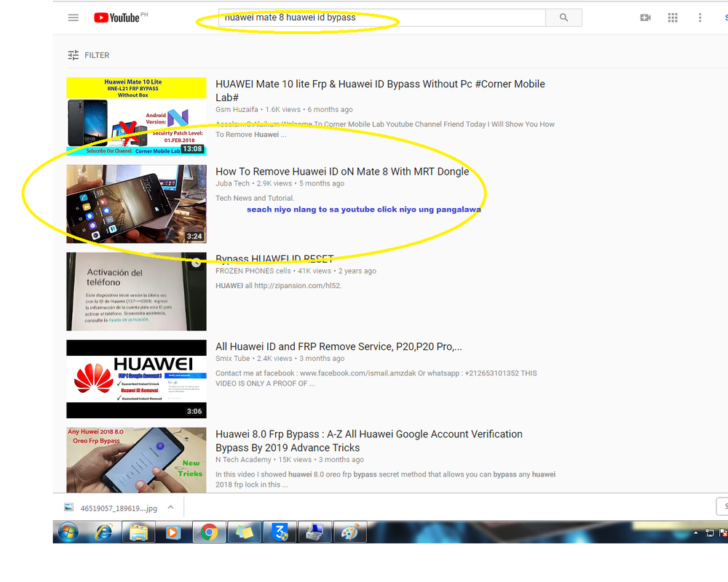The width and height of the screenshot is (728, 582).
Task: Open the search results FILTER option
Action: (89, 55)
